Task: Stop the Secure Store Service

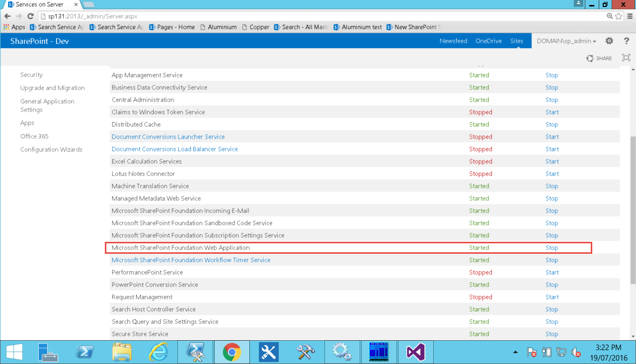Action: pyautogui.click(x=552, y=334)
